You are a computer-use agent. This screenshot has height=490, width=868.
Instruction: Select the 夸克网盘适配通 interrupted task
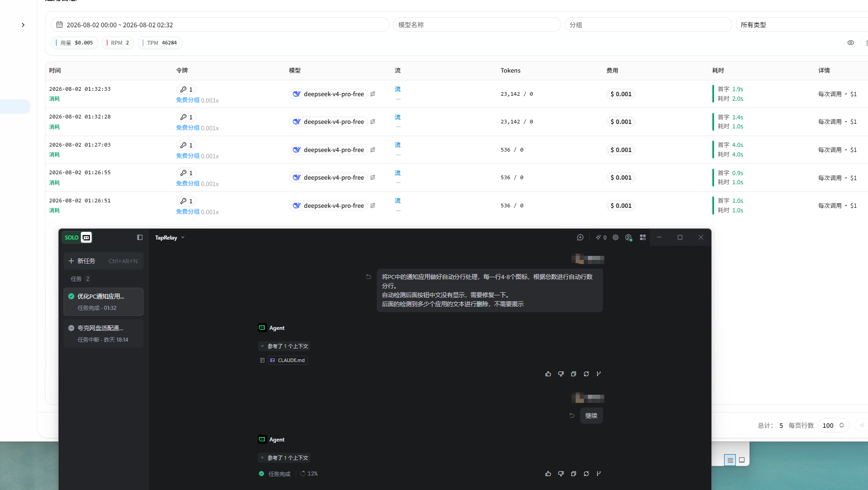[x=104, y=333]
